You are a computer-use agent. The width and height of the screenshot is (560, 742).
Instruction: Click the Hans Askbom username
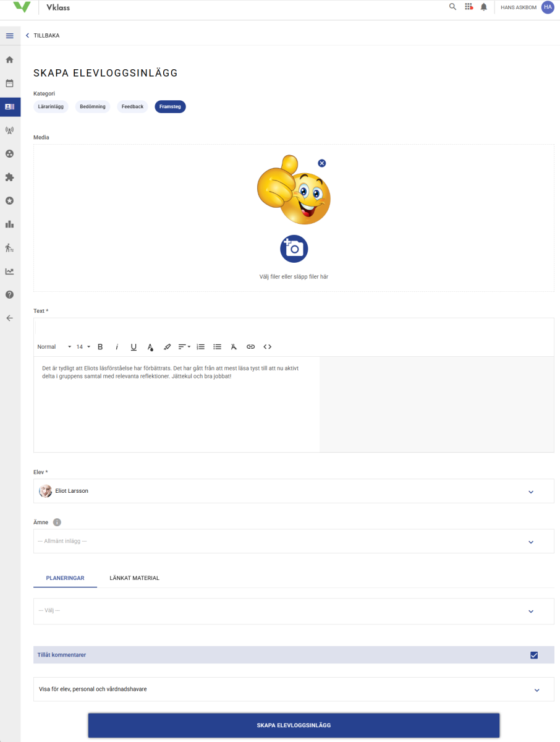[518, 7]
